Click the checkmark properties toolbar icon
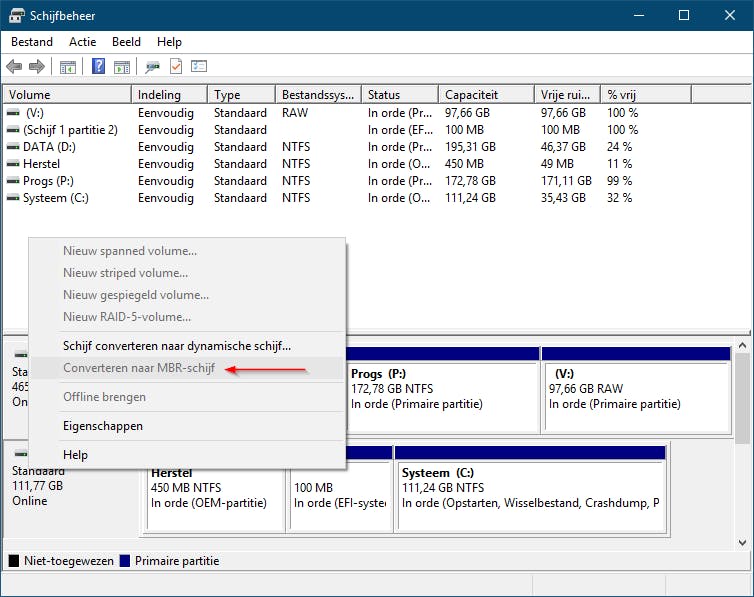Screen dimensions: 754x597 (x=176, y=67)
